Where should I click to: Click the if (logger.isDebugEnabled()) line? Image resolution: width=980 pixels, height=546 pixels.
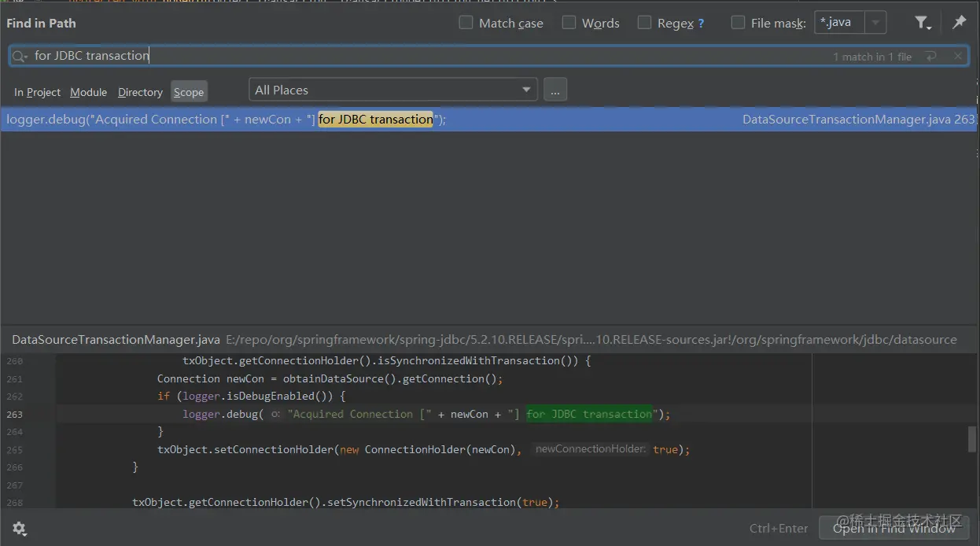point(251,397)
